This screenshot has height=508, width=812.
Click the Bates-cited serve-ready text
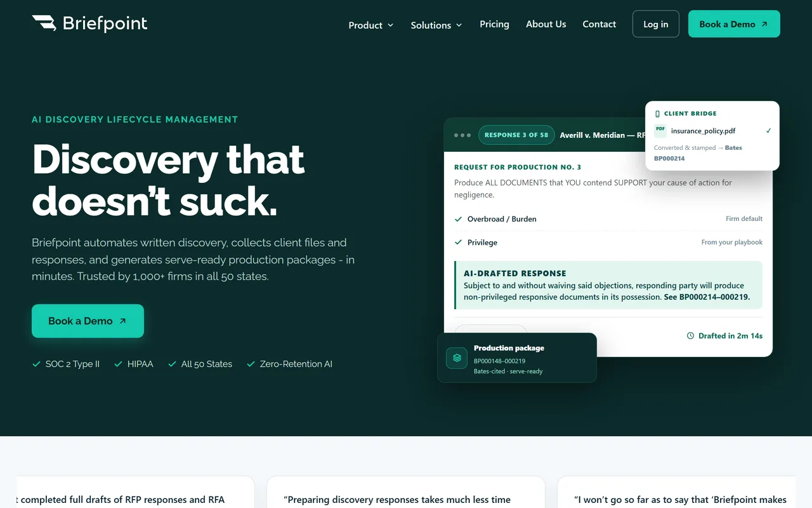[508, 371]
